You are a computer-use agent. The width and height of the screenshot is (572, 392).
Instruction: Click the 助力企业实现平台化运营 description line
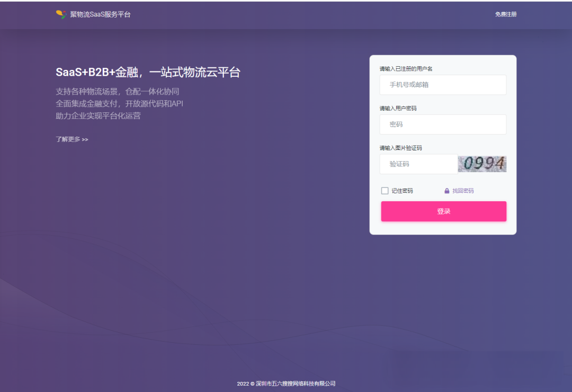click(98, 115)
